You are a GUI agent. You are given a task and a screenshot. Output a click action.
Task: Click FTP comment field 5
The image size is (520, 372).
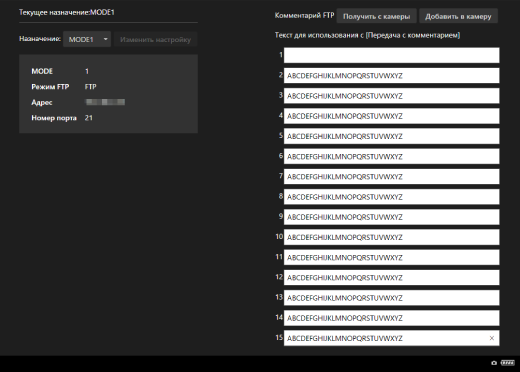pos(392,136)
